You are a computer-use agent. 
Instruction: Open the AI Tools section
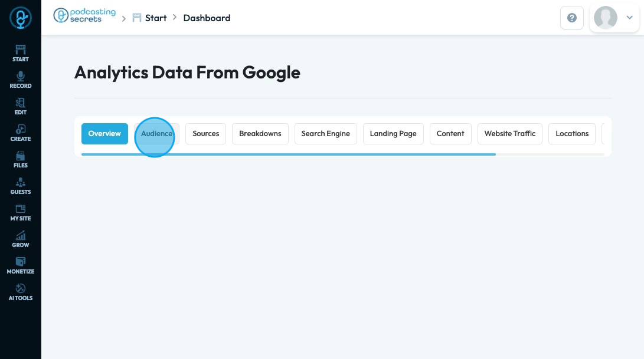[21, 292]
